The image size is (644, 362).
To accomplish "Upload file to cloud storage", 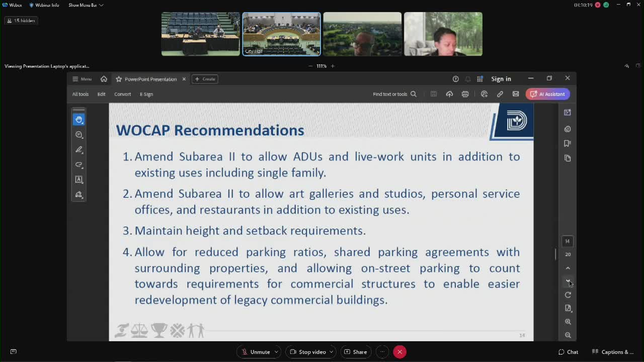I will 449,94.
